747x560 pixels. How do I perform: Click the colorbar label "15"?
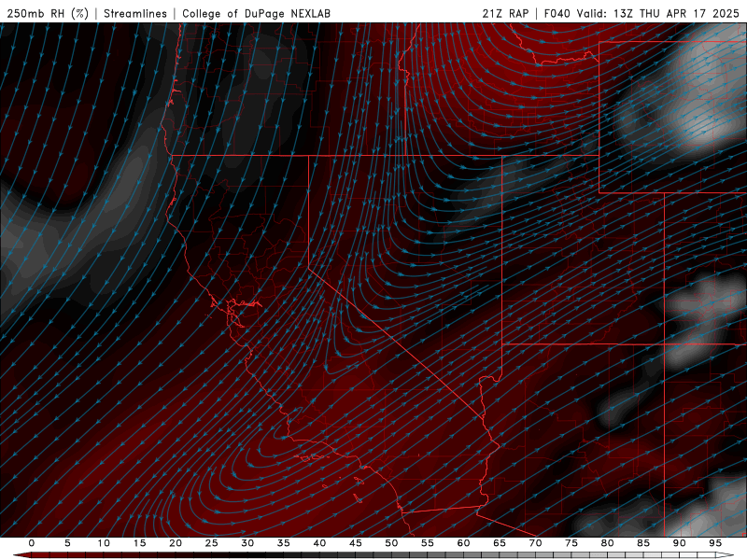click(139, 543)
